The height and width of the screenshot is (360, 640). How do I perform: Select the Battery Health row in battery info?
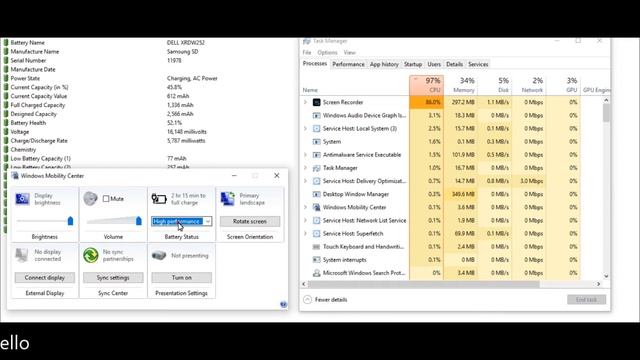[107, 123]
